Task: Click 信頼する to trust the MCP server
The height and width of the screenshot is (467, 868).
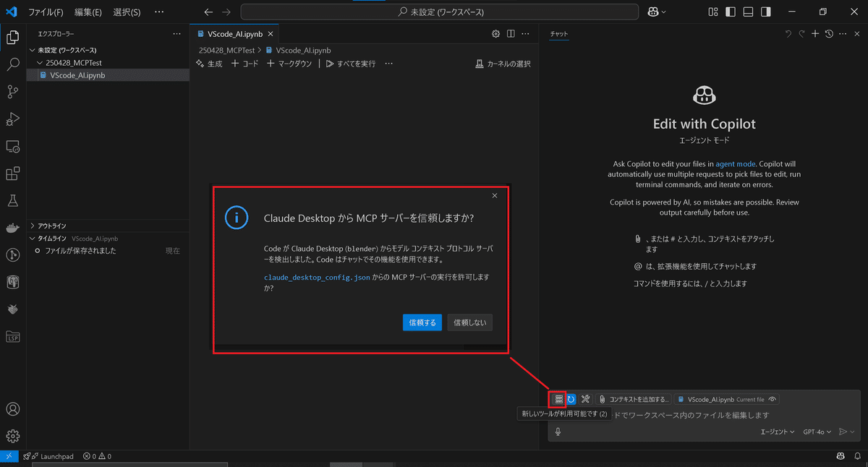Action: pyautogui.click(x=422, y=322)
